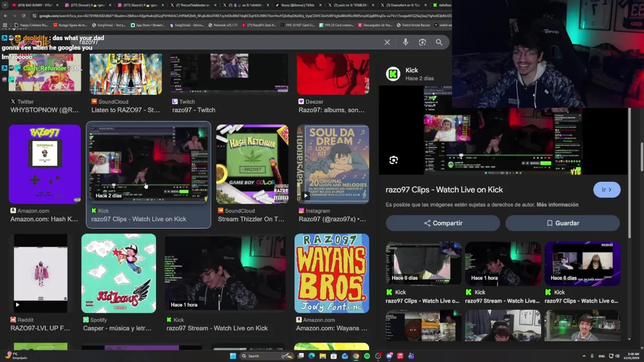
Task: Open Task View from the taskbar
Action: click(301, 356)
